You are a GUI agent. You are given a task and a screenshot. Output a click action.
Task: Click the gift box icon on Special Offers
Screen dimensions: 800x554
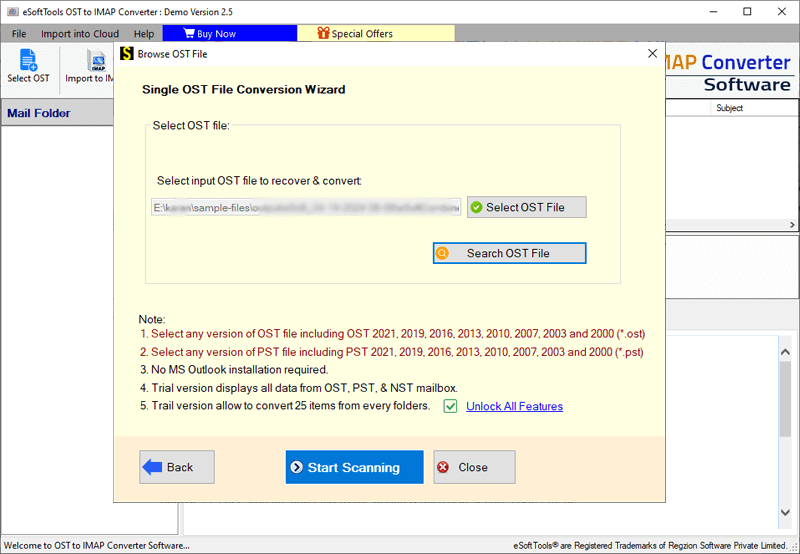pyautogui.click(x=323, y=33)
